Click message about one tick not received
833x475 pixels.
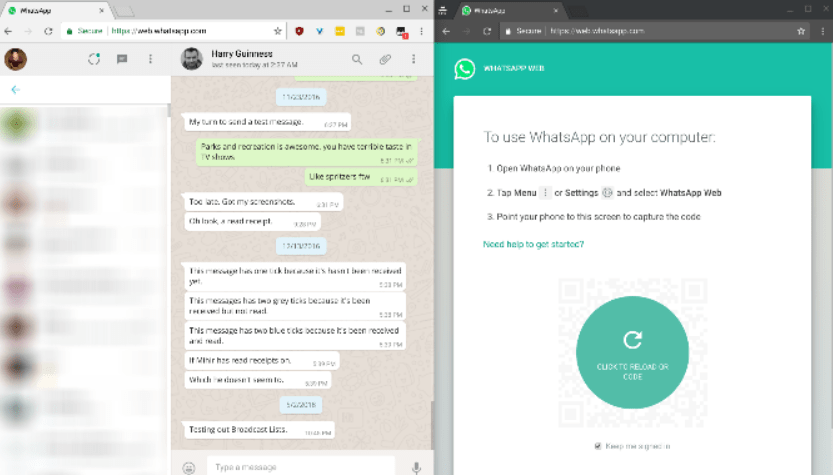(295, 276)
